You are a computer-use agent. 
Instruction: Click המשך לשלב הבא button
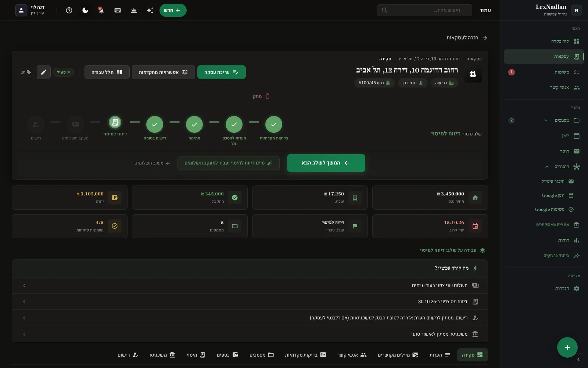click(x=326, y=163)
